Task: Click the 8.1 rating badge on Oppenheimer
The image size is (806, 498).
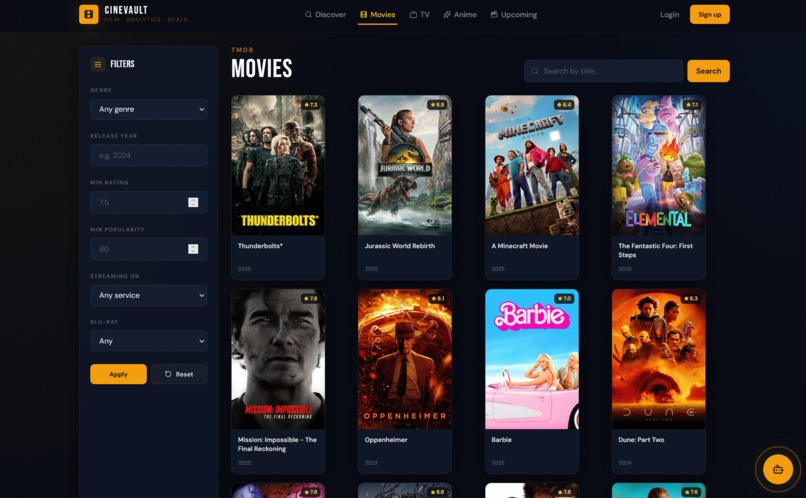Action: click(x=437, y=298)
